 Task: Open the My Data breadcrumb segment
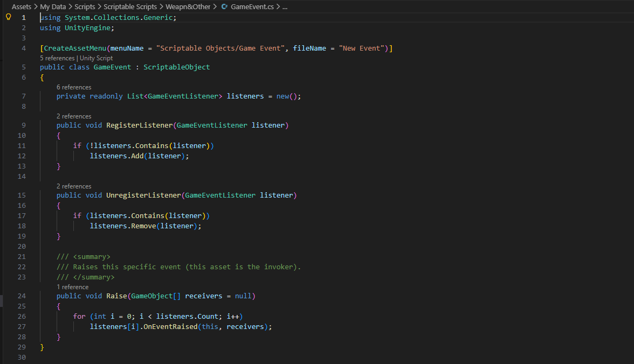[53, 7]
